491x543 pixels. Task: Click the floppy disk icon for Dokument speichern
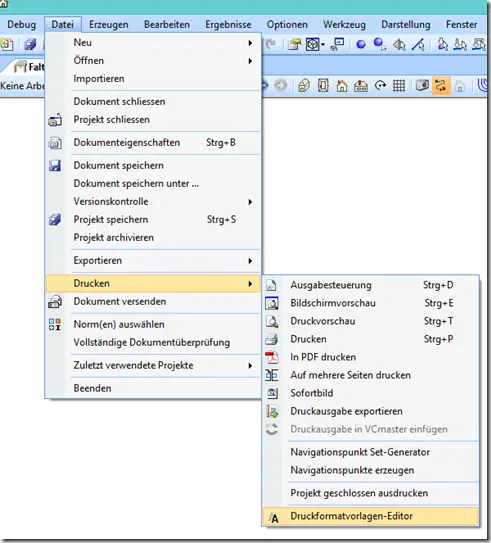55,166
